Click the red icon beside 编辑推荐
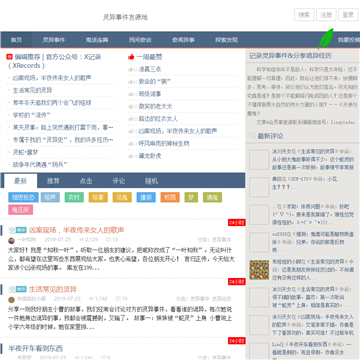Screen dimensions: 360x360 9,57
